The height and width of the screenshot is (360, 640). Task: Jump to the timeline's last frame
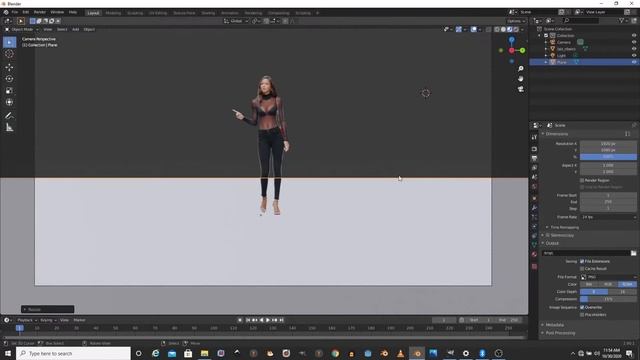(x=281, y=320)
